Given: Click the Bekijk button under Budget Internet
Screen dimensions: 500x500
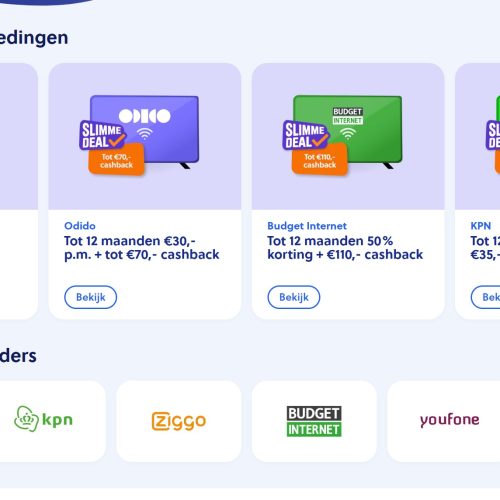Looking at the screenshot, I should tap(294, 297).
